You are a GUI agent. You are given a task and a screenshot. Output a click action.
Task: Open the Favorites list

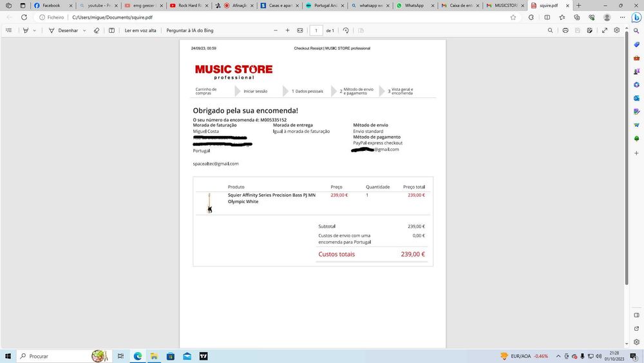[x=562, y=17]
